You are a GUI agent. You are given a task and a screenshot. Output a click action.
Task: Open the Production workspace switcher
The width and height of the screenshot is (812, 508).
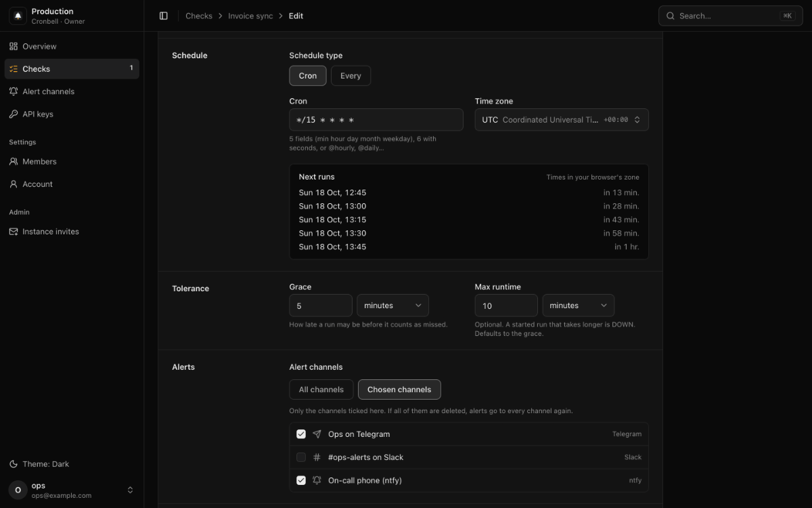click(x=72, y=16)
